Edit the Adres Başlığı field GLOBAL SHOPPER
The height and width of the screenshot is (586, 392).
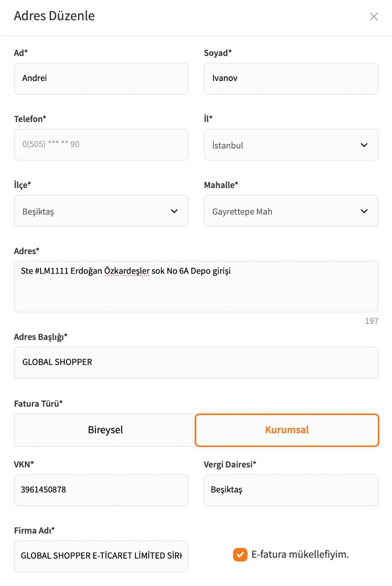coord(196,362)
